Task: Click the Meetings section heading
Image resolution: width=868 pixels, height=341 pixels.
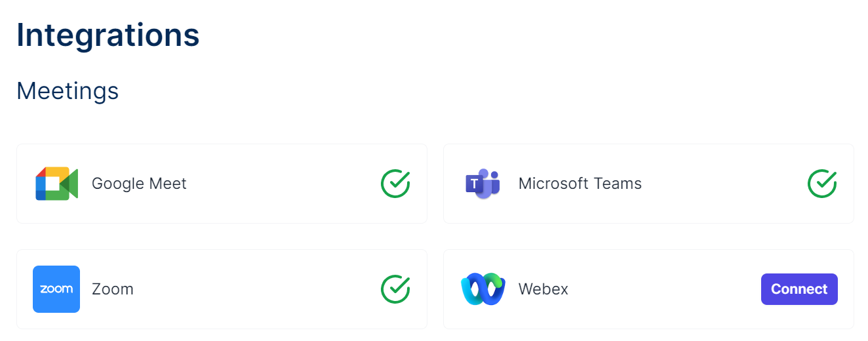Action: coord(68,90)
